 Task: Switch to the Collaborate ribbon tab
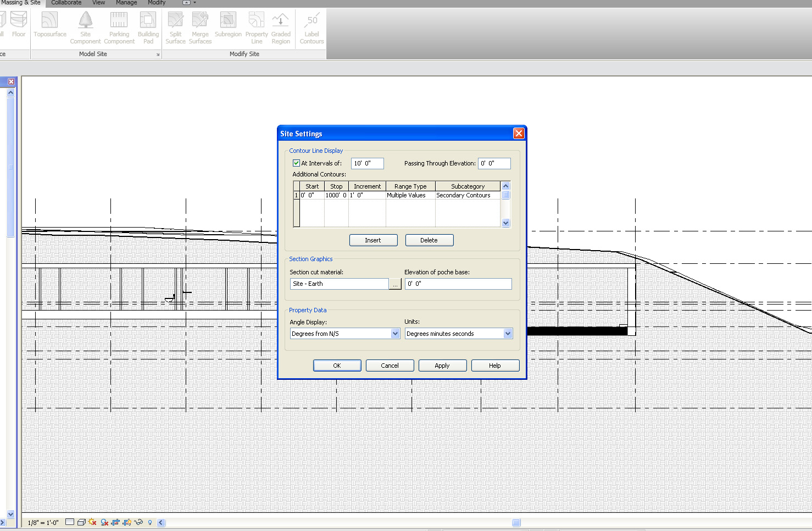click(66, 3)
